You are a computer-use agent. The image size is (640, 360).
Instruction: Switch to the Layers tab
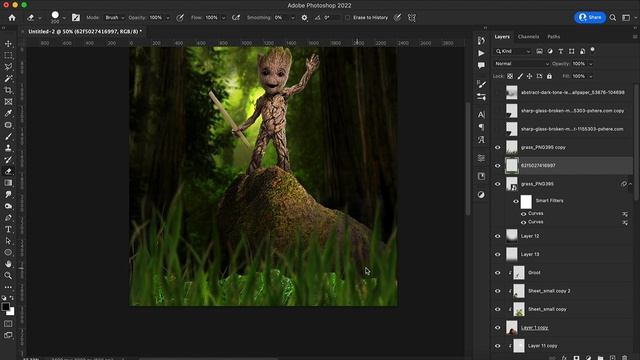[x=502, y=37]
